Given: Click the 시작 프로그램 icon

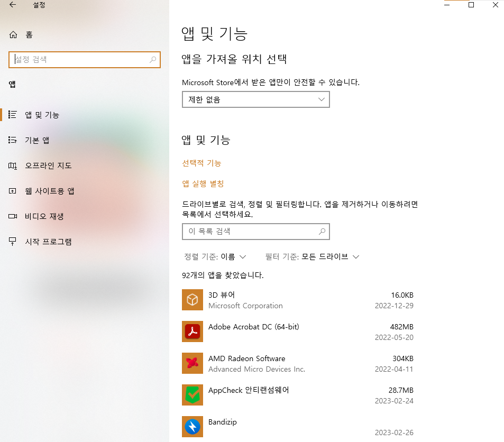Looking at the screenshot, I should pyautogui.click(x=13, y=242).
